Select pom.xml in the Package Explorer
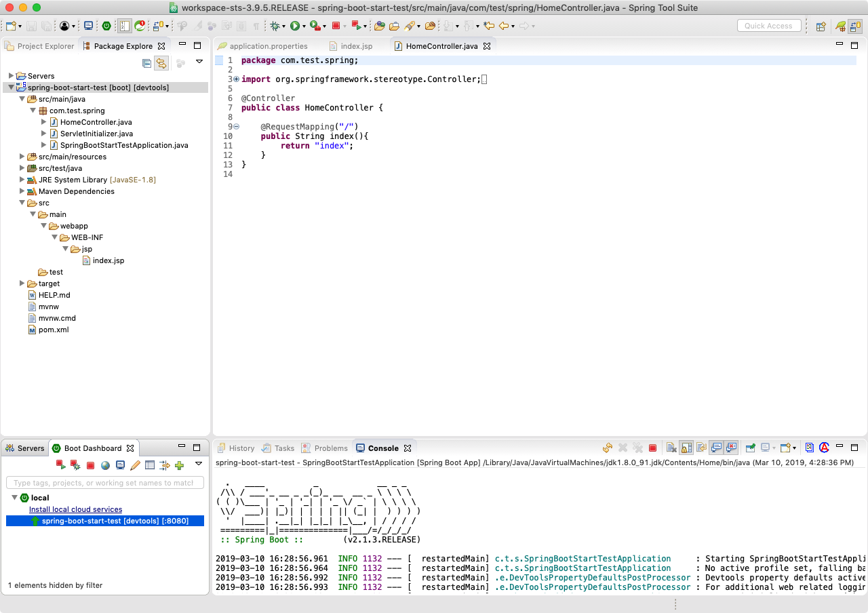The image size is (868, 613). (x=53, y=330)
